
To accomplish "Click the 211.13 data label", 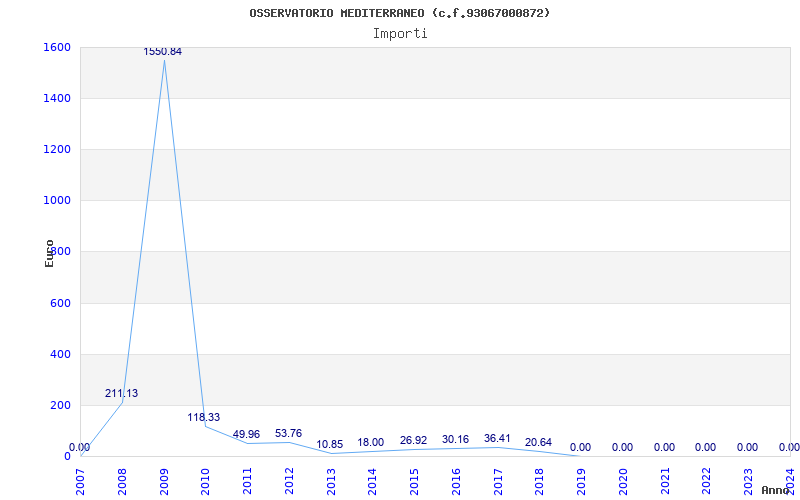I will click(121, 393).
